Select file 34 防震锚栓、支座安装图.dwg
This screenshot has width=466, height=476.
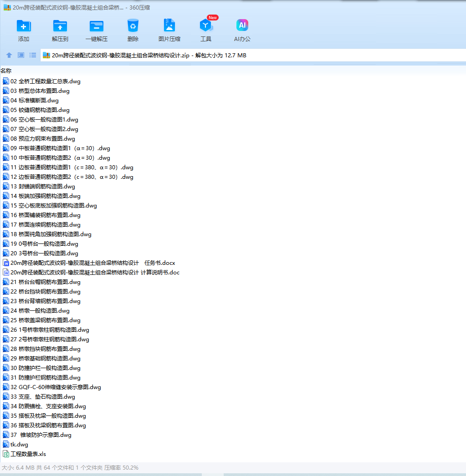click(x=44, y=406)
